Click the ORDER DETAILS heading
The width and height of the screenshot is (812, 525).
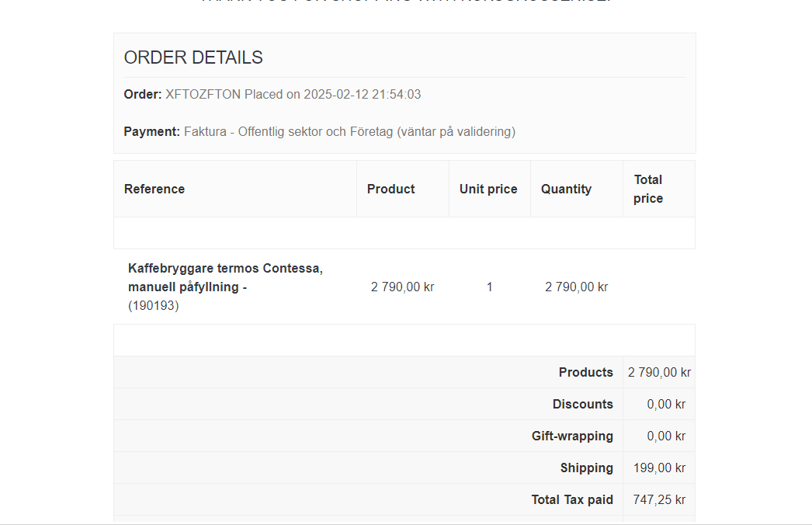193,57
